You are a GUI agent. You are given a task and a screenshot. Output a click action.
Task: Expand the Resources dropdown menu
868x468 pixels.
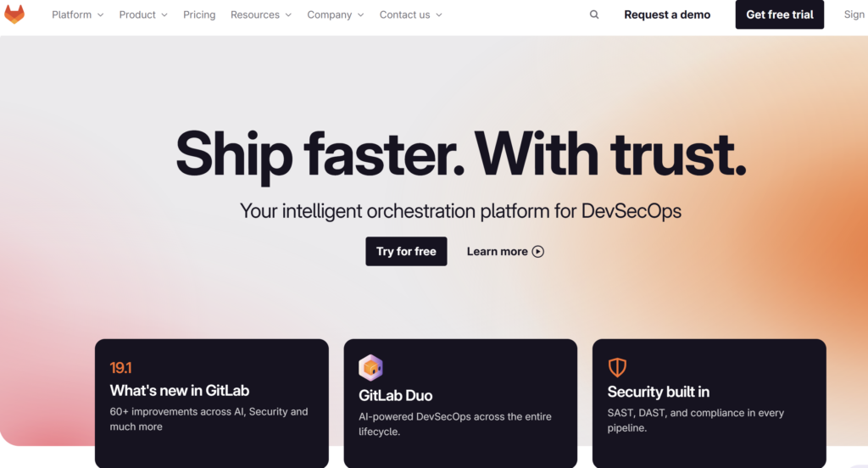tap(261, 15)
